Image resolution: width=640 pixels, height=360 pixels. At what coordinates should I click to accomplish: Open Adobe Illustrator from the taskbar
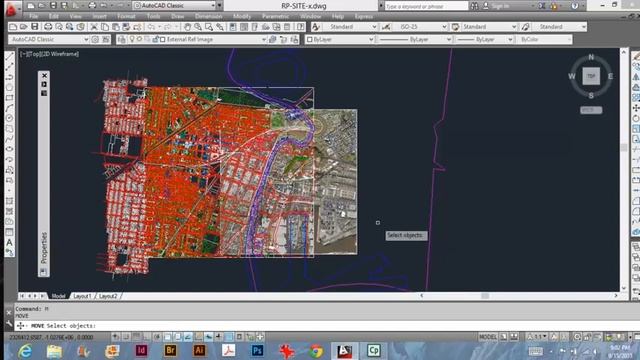tap(199, 351)
